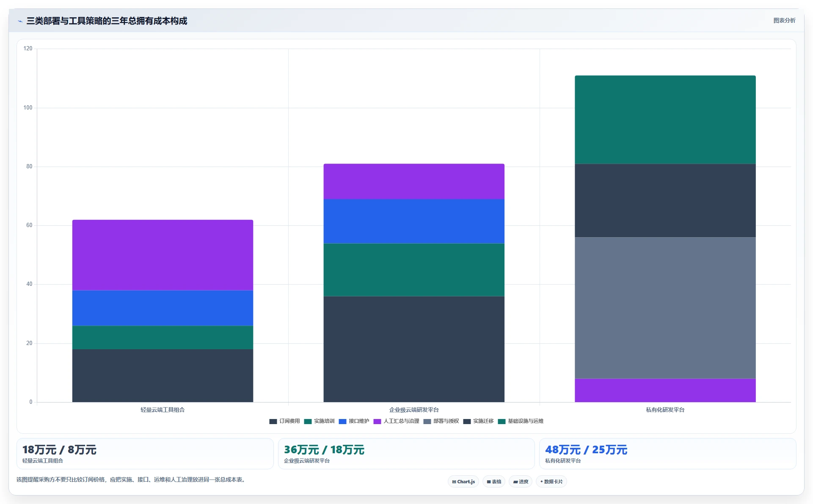The height and width of the screenshot is (504, 813).
Task: Click the blue segment of 企业级云端研发平台 bar
Action: click(x=414, y=222)
